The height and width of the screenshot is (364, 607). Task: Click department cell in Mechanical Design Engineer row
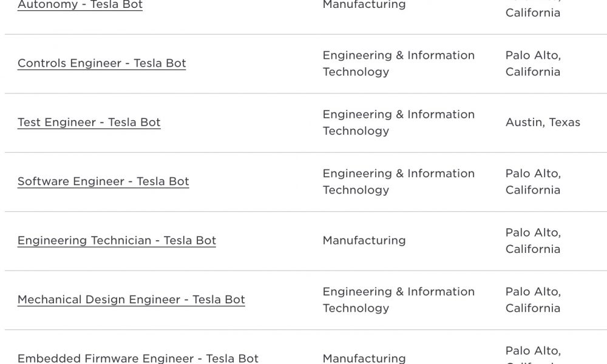399,300
